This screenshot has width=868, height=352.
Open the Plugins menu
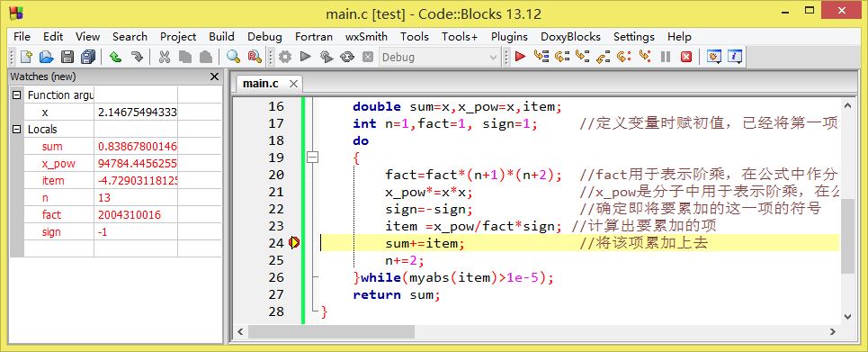click(509, 37)
